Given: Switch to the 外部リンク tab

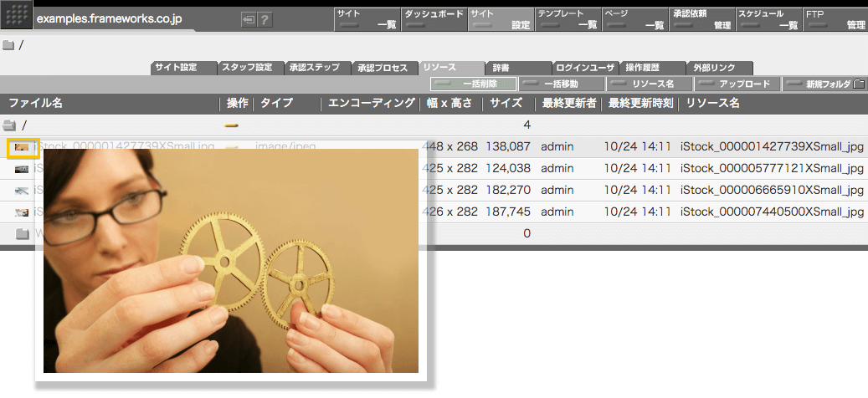Looking at the screenshot, I should pyautogui.click(x=720, y=68).
